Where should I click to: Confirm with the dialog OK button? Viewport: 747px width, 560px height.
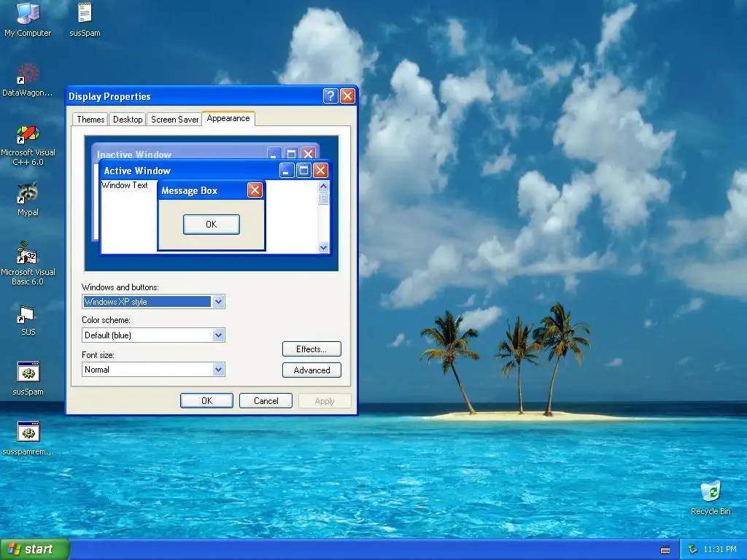(x=206, y=401)
